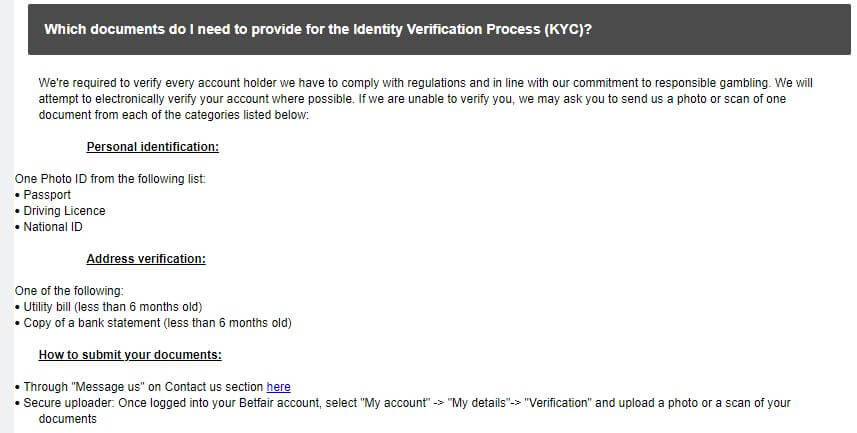857x433 pixels.
Task: Click the Secure uploader instruction text
Action: point(407,411)
